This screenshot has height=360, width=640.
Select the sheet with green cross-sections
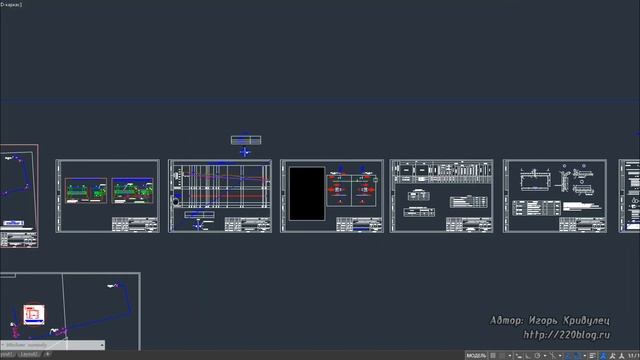(x=107, y=196)
